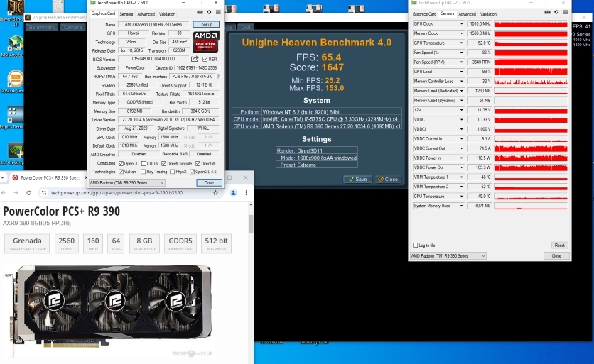
Task: Click Close button in GPU-Z Graphics Card window
Action: click(x=209, y=183)
